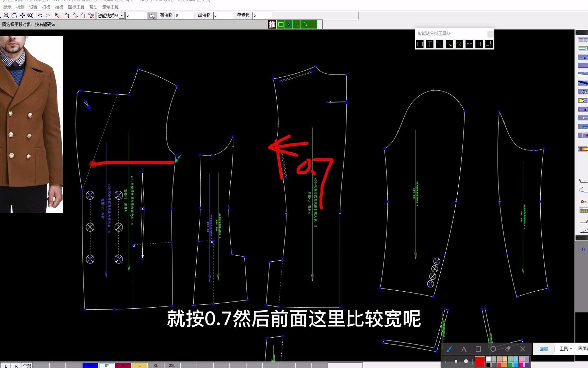Select the square shape in annotation bar
The height and width of the screenshot is (368, 588).
(x=478, y=349)
